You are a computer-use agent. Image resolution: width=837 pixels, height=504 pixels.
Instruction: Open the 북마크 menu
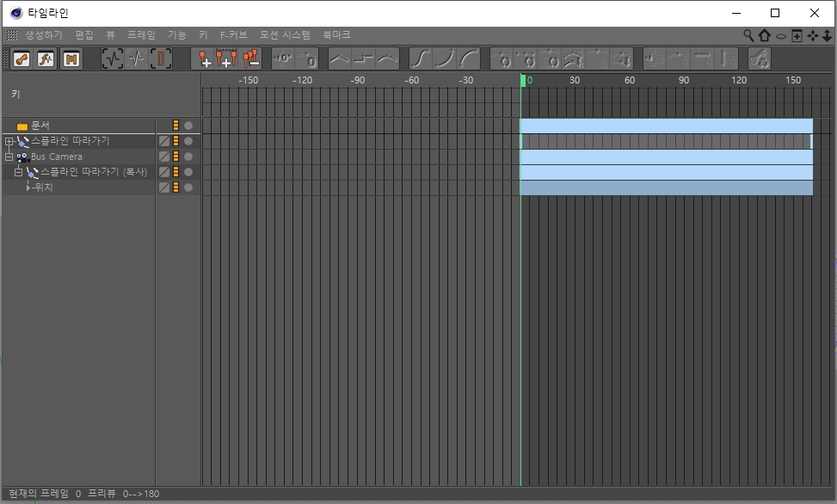tap(336, 35)
